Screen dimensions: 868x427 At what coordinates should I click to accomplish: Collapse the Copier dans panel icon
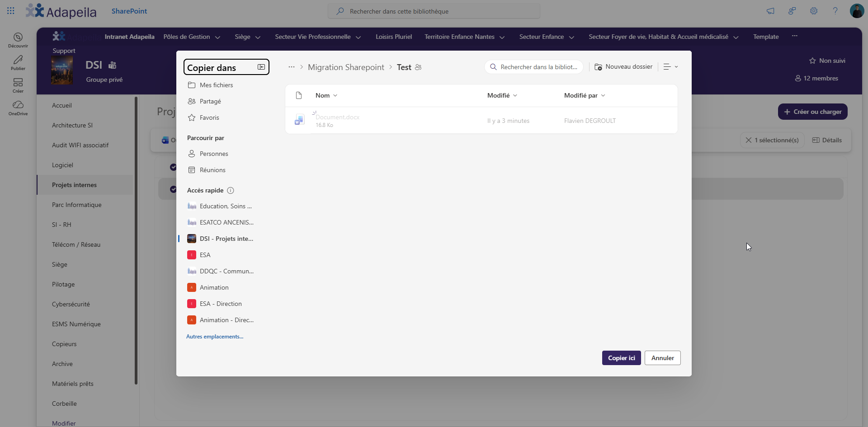click(261, 67)
